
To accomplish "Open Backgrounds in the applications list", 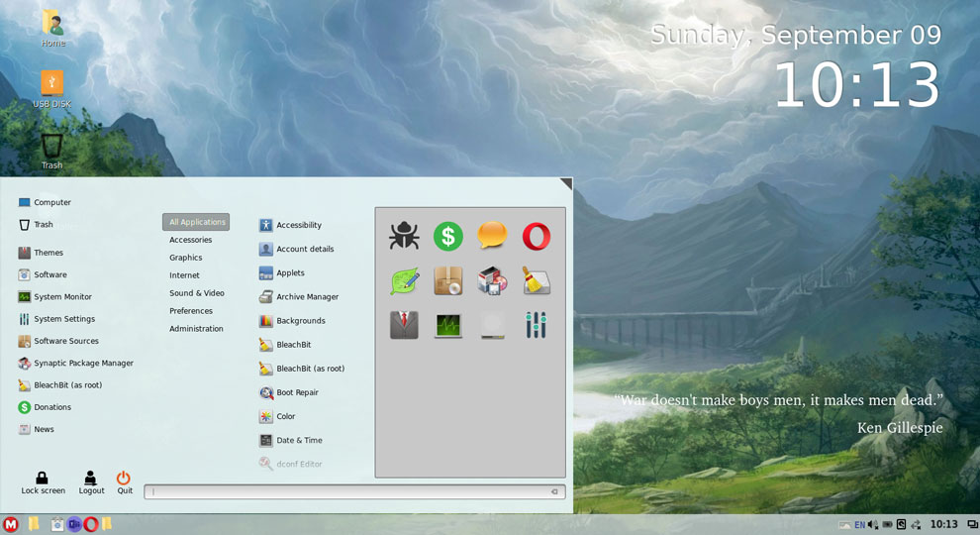I will click(x=292, y=320).
